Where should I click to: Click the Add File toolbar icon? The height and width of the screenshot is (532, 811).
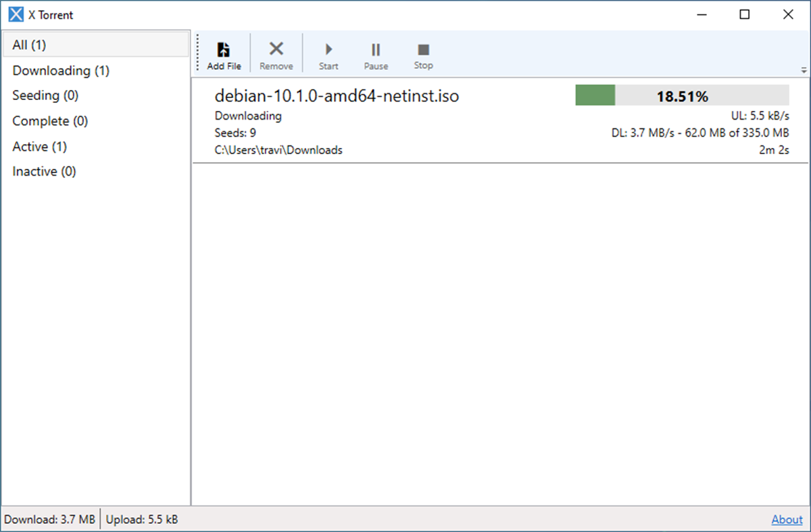pyautogui.click(x=223, y=54)
